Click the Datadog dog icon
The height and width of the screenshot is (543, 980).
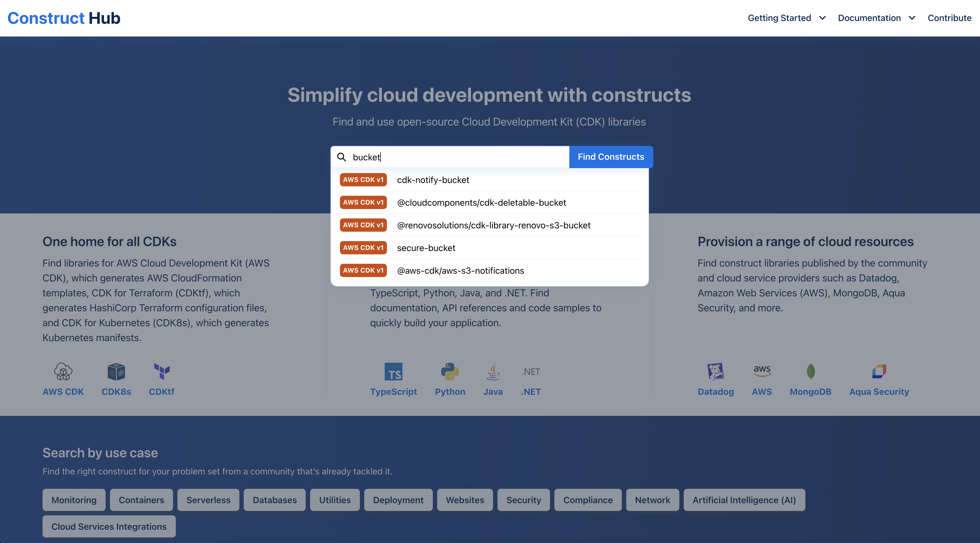click(716, 371)
